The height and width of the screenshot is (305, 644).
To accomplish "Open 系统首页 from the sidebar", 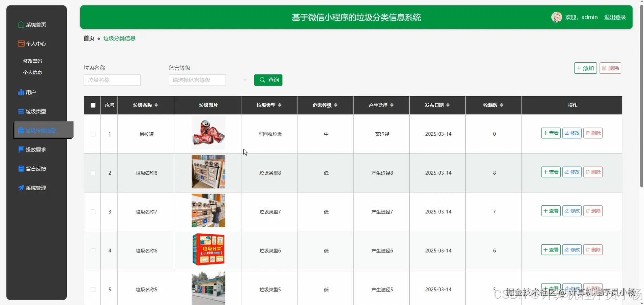I will coord(35,25).
